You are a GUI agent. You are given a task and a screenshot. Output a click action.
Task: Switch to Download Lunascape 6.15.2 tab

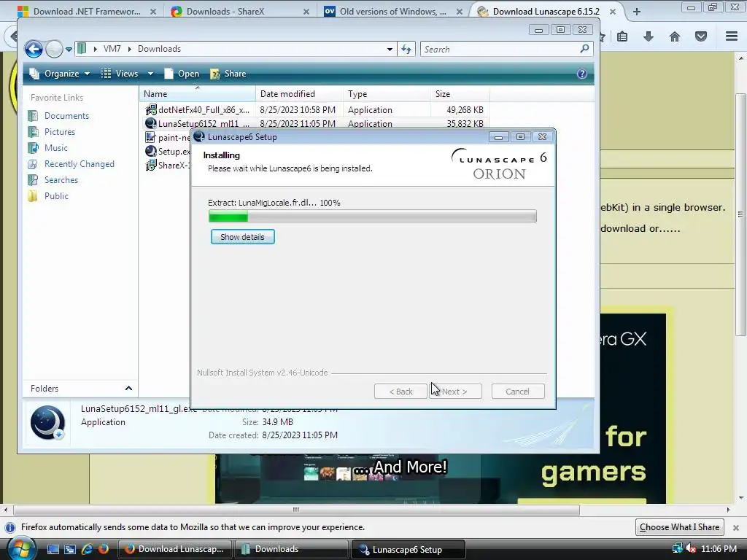546,12
